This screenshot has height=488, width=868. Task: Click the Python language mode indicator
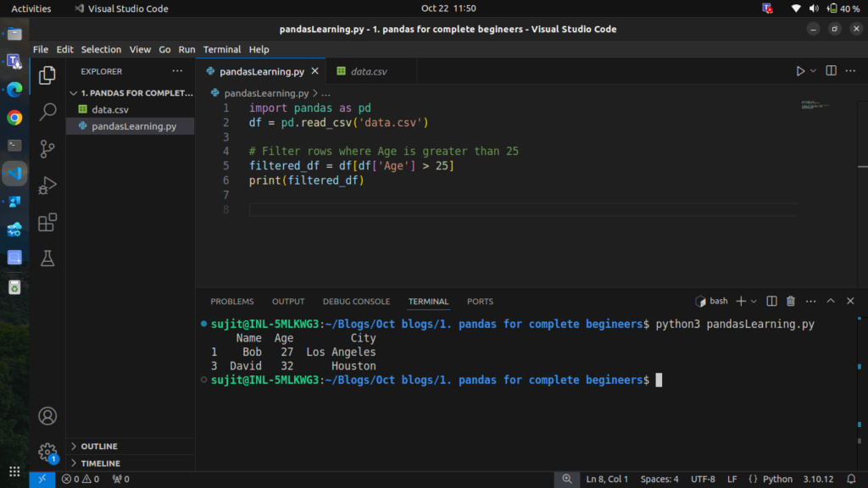[776, 480]
